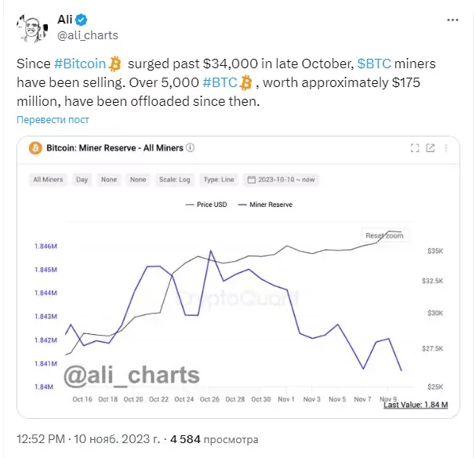Viewport: 476px width, 458px height.
Task: Click the Перевести пост translate link
Action: (53, 120)
